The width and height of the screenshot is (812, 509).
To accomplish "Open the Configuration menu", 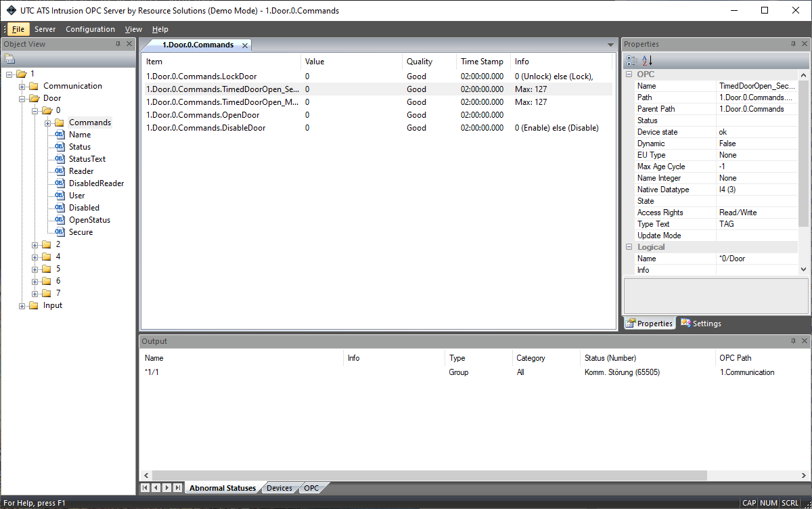I will pos(90,29).
